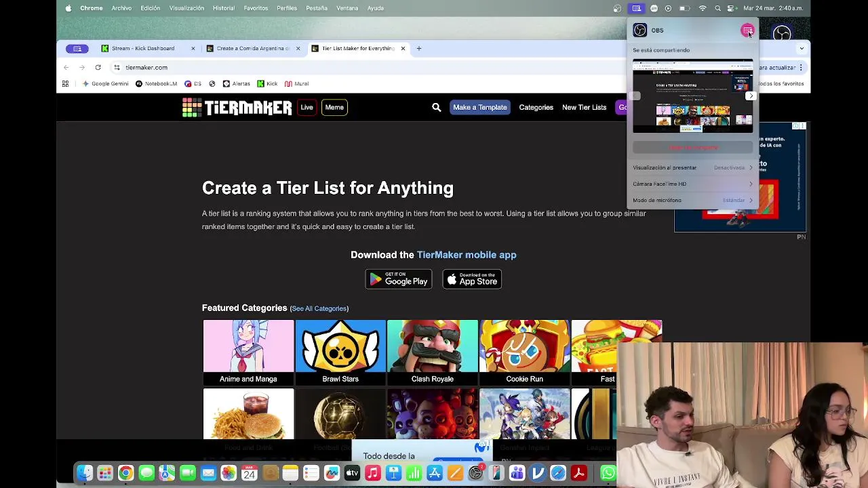Open Spotlight search in menu bar
Screen dimensions: 868x488
click(717, 8)
